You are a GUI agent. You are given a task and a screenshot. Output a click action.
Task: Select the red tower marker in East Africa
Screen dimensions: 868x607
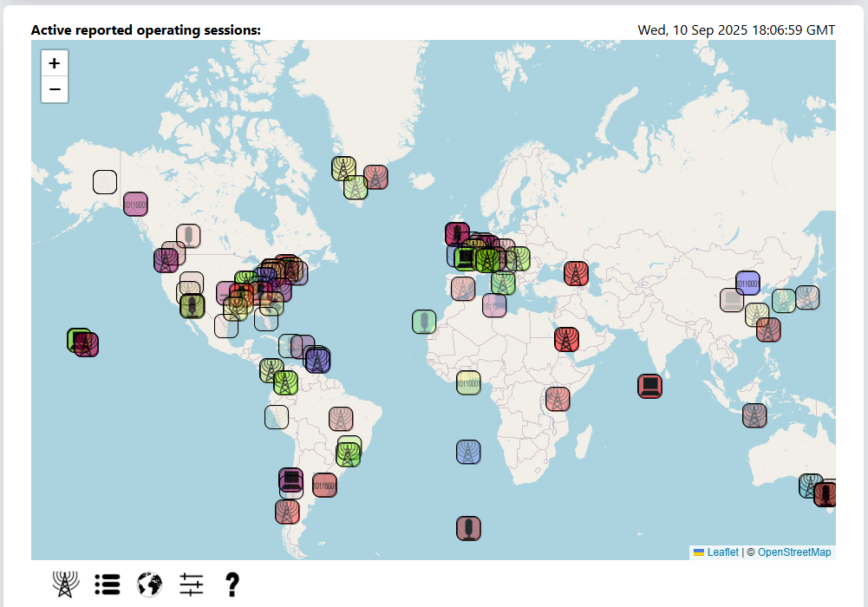tap(558, 399)
